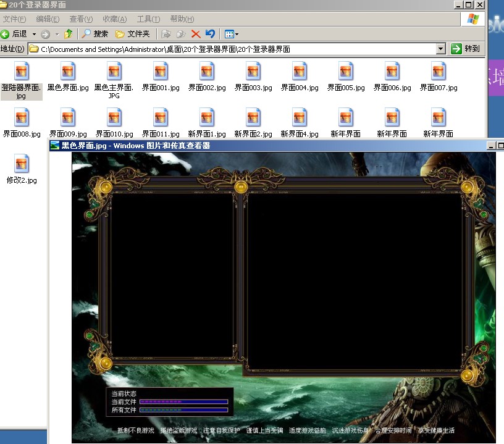The image size is (504, 444).
Task: Click the red Delete icon in toolbar
Action: point(196,34)
